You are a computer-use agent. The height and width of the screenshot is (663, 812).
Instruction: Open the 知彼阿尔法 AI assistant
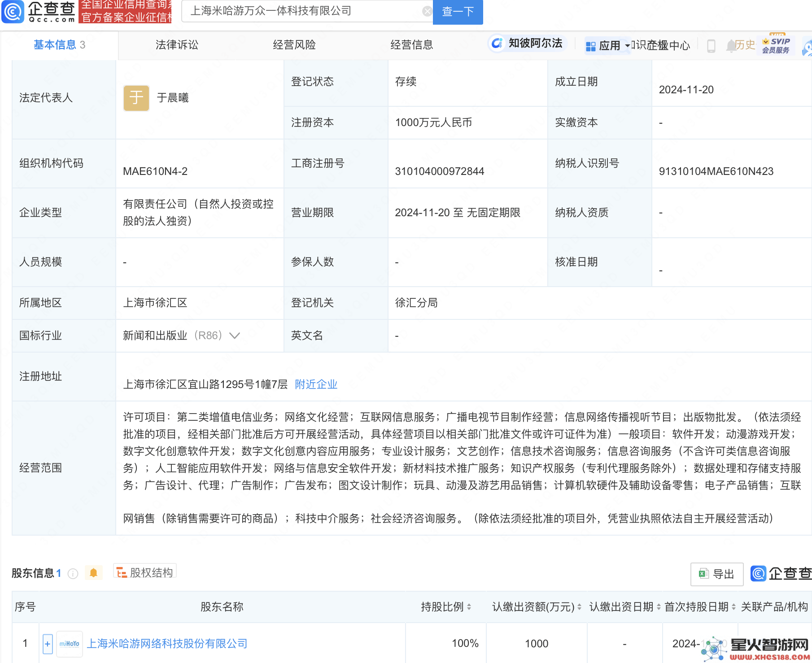point(528,43)
